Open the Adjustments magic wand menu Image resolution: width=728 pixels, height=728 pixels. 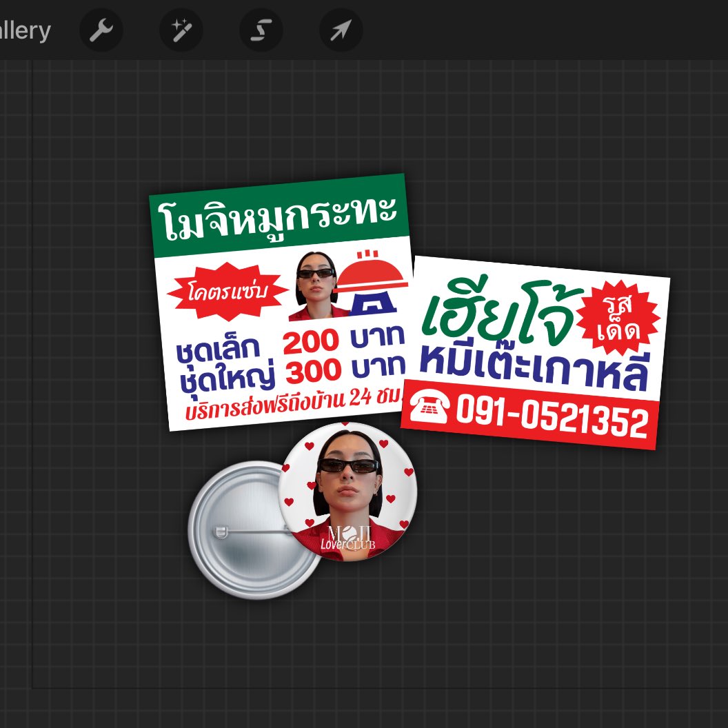tap(181, 30)
